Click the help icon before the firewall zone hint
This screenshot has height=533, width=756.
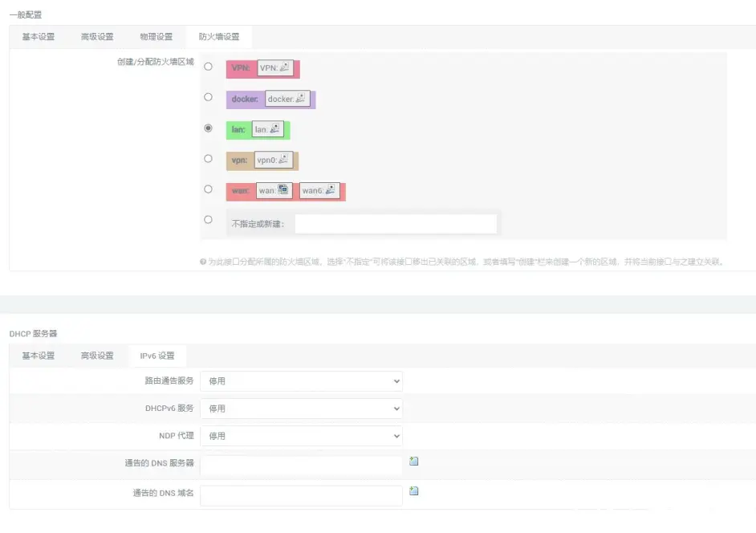click(x=203, y=262)
